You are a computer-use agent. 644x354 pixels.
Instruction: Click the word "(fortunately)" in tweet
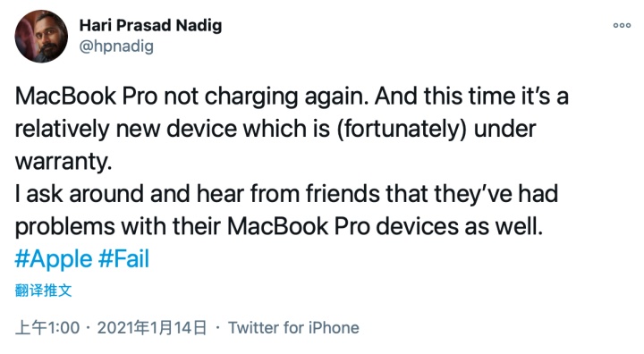pos(402,129)
